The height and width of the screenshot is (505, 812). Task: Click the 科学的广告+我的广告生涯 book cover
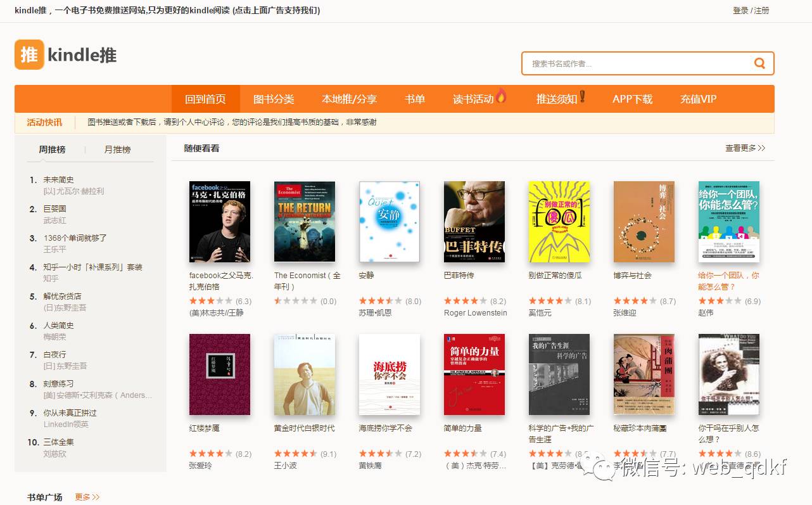click(x=559, y=374)
